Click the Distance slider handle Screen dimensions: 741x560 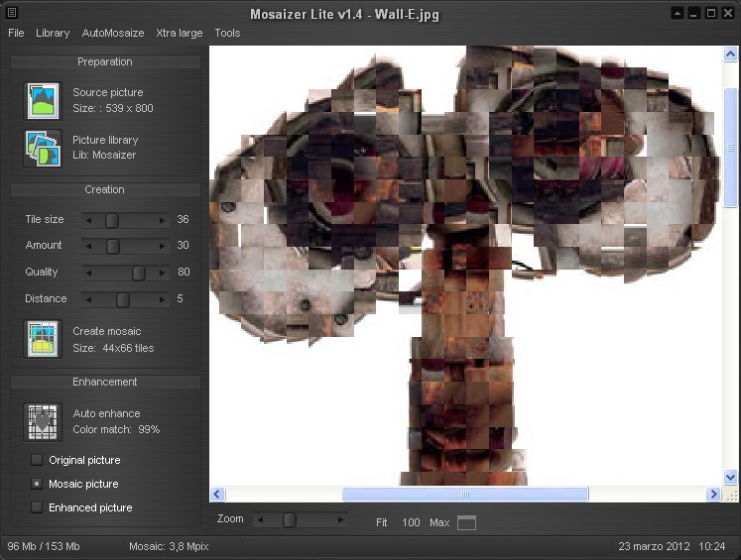pyautogui.click(x=123, y=299)
